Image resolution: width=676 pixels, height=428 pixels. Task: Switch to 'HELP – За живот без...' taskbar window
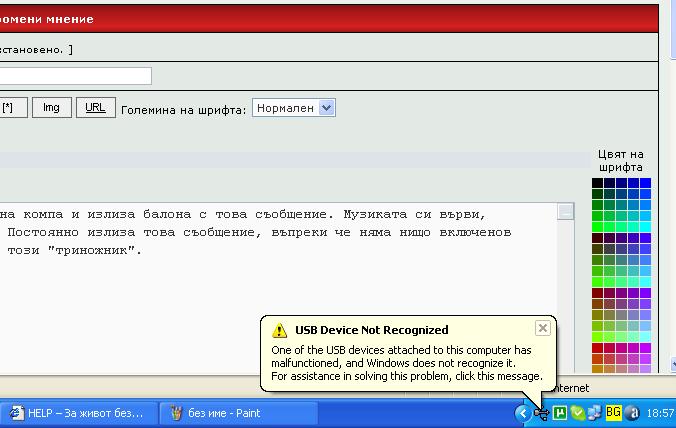pos(77,412)
